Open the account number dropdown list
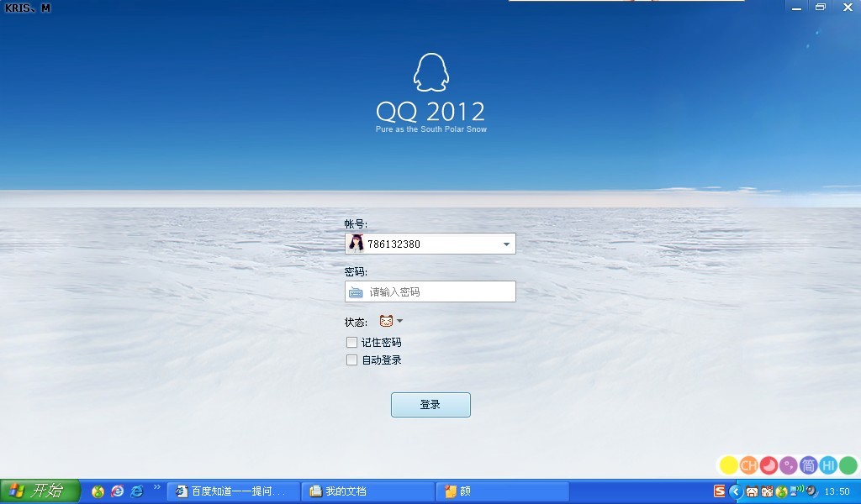 click(x=505, y=244)
